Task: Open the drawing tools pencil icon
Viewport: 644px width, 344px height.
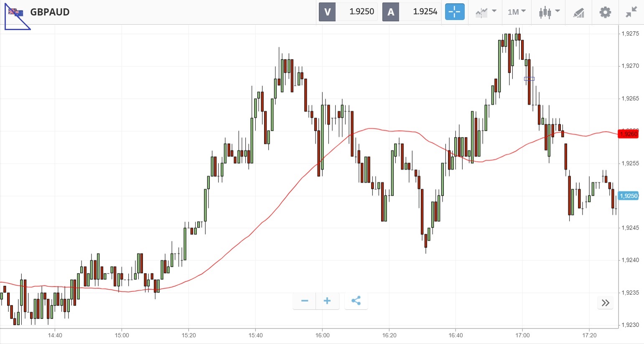Action: click(578, 13)
